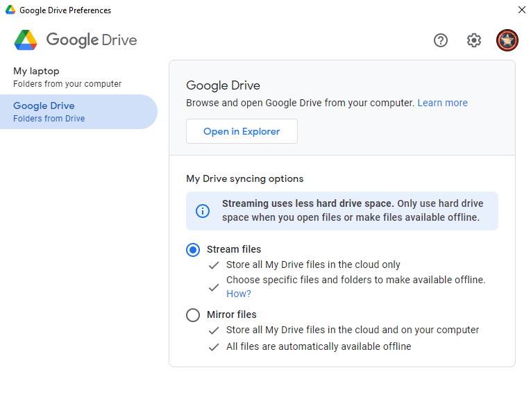Screen dimensions: 531x420
Task: Click the streaming info banner
Action: [x=351, y=210]
